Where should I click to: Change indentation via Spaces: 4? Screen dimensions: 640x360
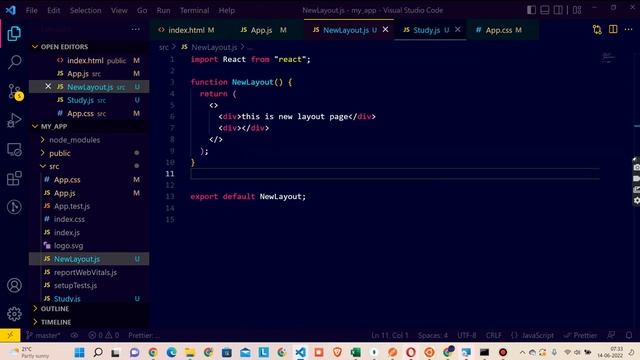pos(433,336)
